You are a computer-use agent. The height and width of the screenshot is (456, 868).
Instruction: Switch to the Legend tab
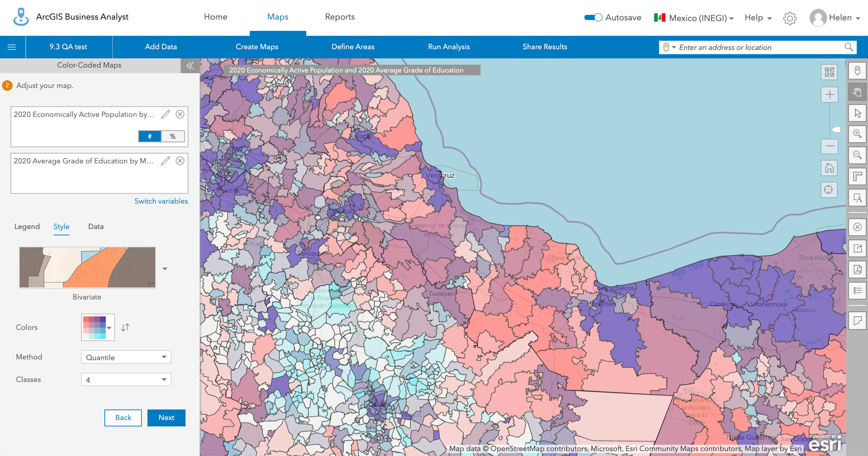27,226
